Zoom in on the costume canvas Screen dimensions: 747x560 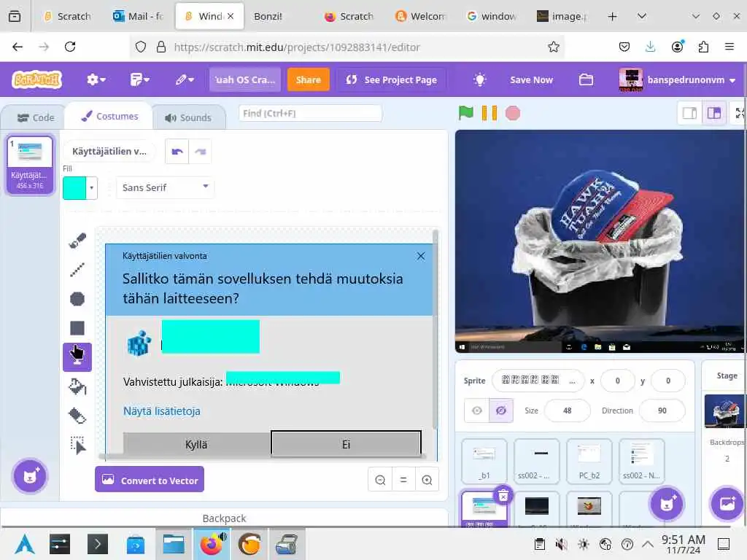click(427, 480)
